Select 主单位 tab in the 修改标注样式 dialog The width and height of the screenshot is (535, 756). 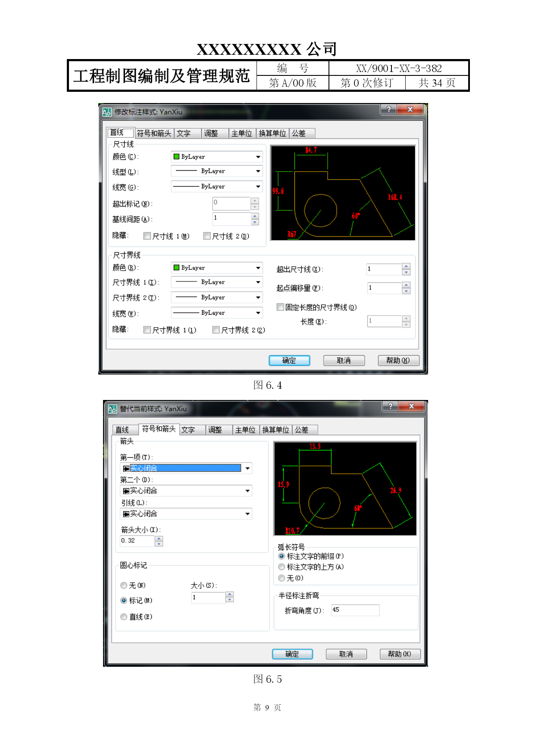[242, 134]
